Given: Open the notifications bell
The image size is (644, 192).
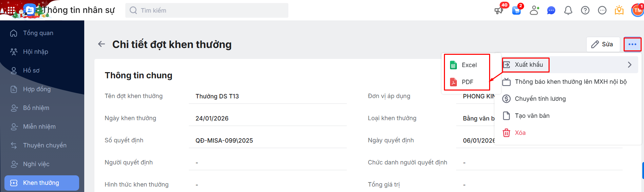Looking at the screenshot, I should click(568, 11).
